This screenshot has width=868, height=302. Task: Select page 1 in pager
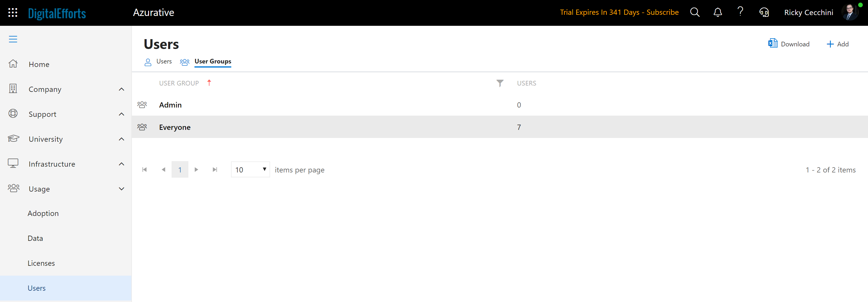tap(180, 170)
